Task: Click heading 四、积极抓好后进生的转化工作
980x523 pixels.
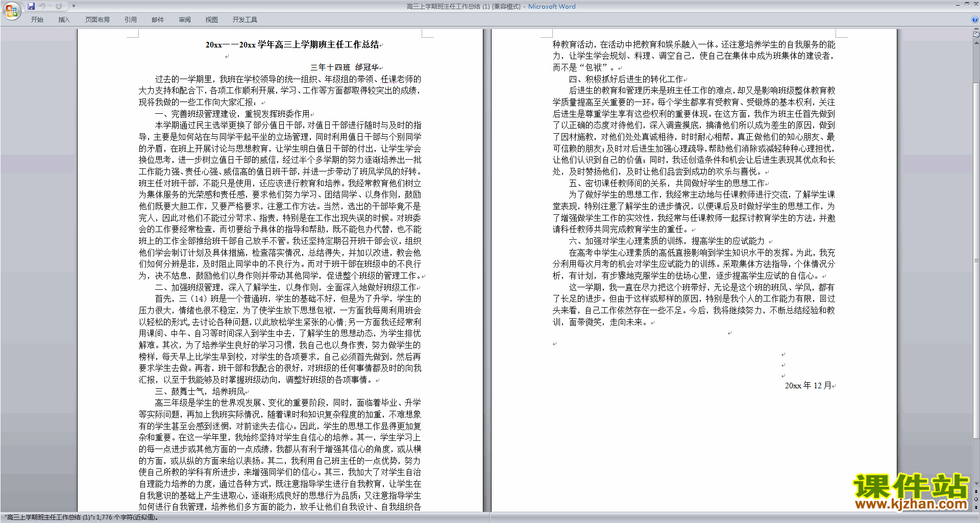Action: (626, 79)
